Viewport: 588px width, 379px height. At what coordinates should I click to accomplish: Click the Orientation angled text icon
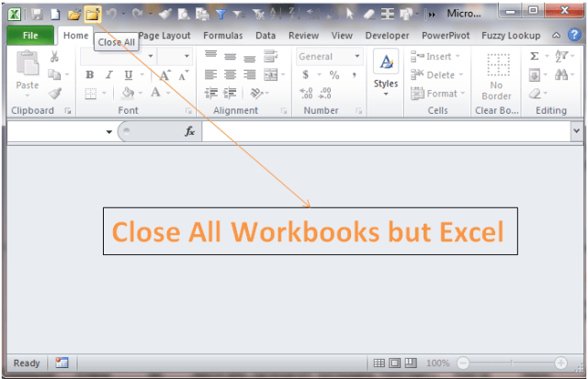click(257, 93)
